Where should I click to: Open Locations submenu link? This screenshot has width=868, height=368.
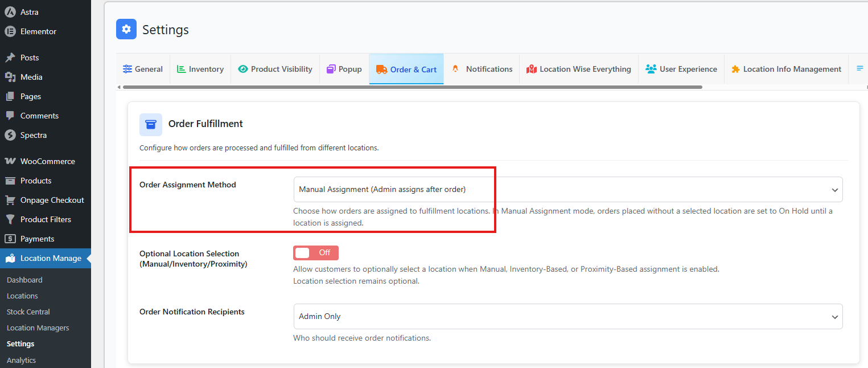(22, 296)
